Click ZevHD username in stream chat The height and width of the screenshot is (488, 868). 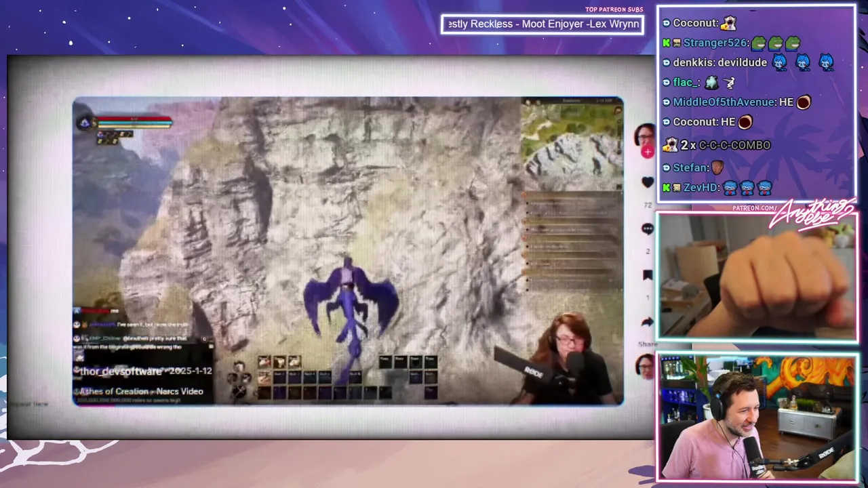point(700,188)
